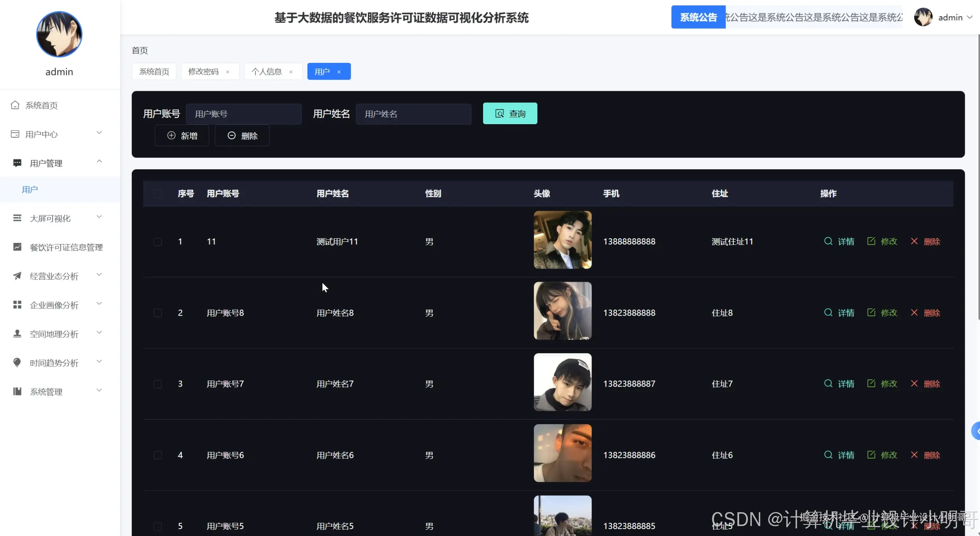This screenshot has width=980, height=536.
Task: Click the 用户姓名 search input field
Action: click(x=413, y=114)
